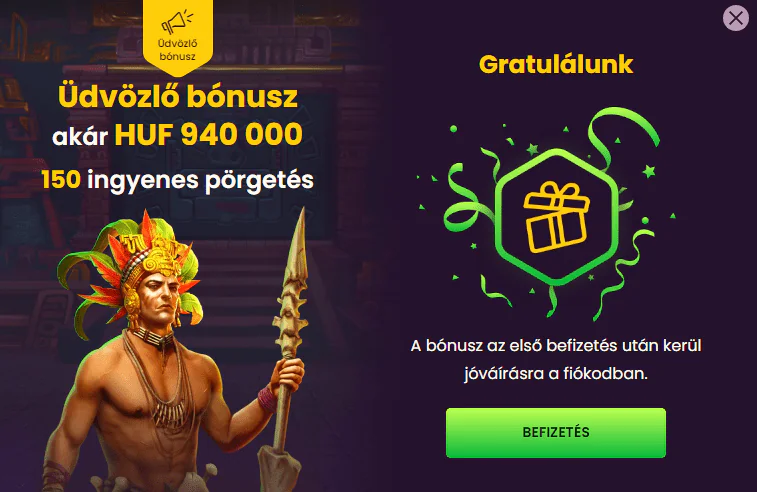
Task: Click the 'jóváírásra a fiókodban' text line
Action: [x=556, y=374]
